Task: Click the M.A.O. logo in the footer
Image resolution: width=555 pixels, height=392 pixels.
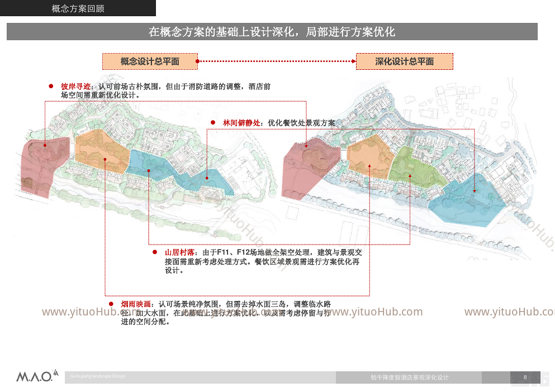Action: tap(37, 376)
